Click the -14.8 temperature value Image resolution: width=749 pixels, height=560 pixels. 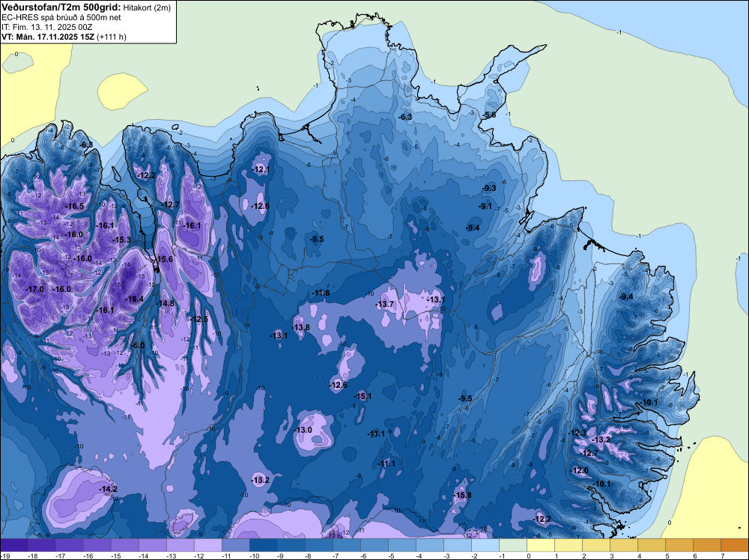pyautogui.click(x=166, y=303)
